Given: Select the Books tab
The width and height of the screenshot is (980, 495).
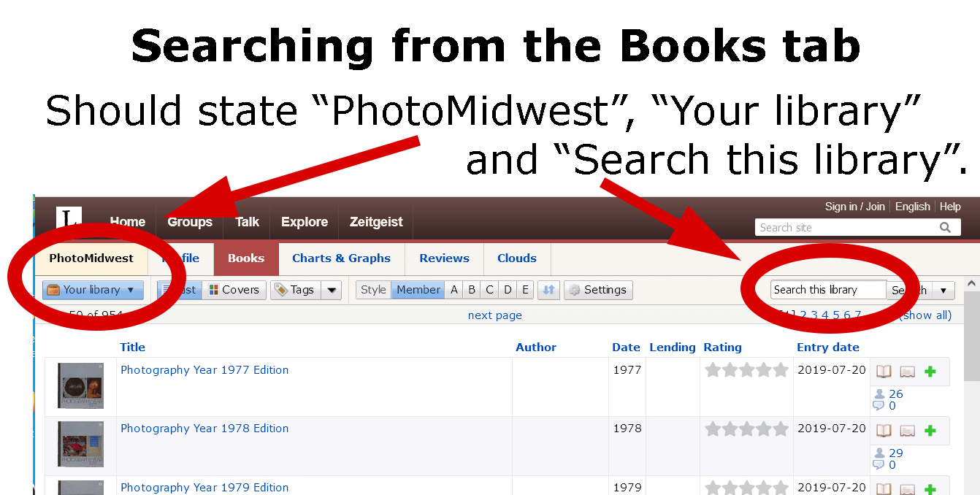Looking at the screenshot, I should tap(246, 258).
